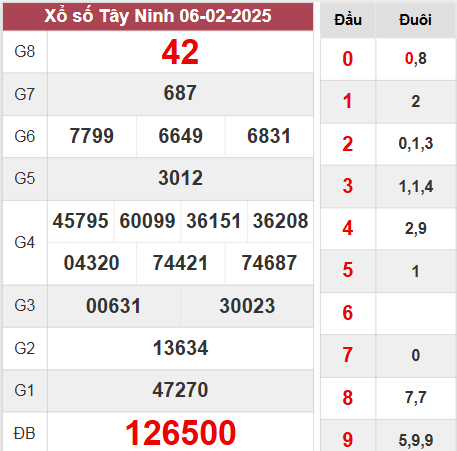Select the G5 prize label

click(25, 178)
